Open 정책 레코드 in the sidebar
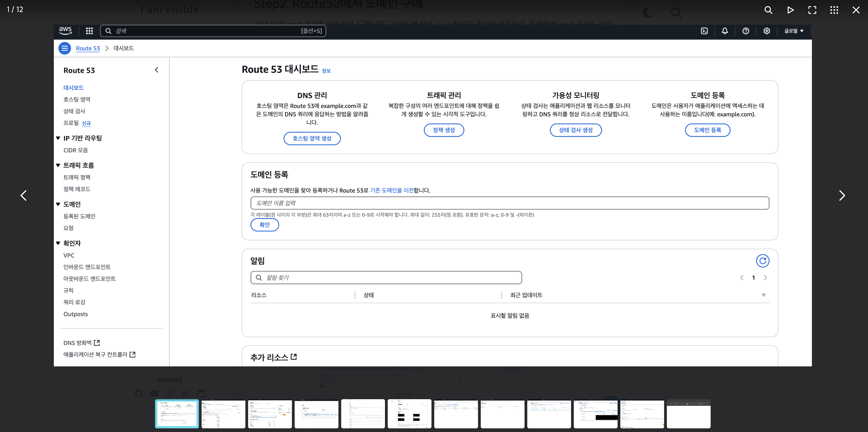Viewport: 868px width, 432px height. pos(77,189)
